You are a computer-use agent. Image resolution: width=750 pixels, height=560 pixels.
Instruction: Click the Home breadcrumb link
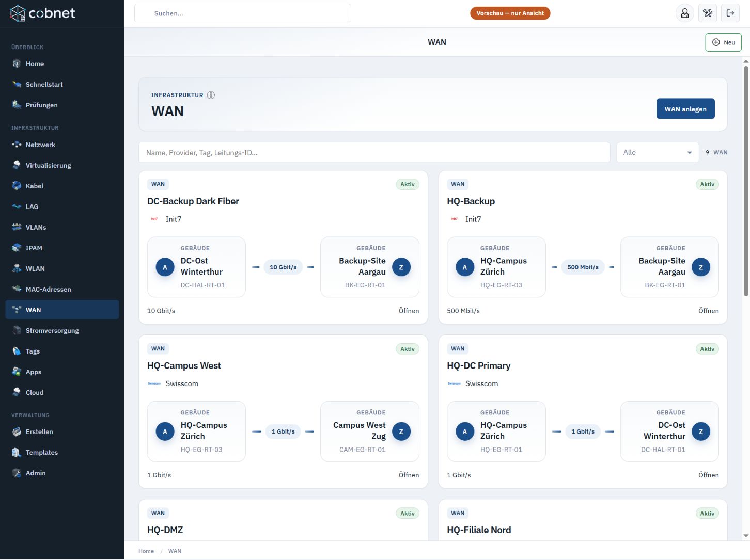[146, 551]
